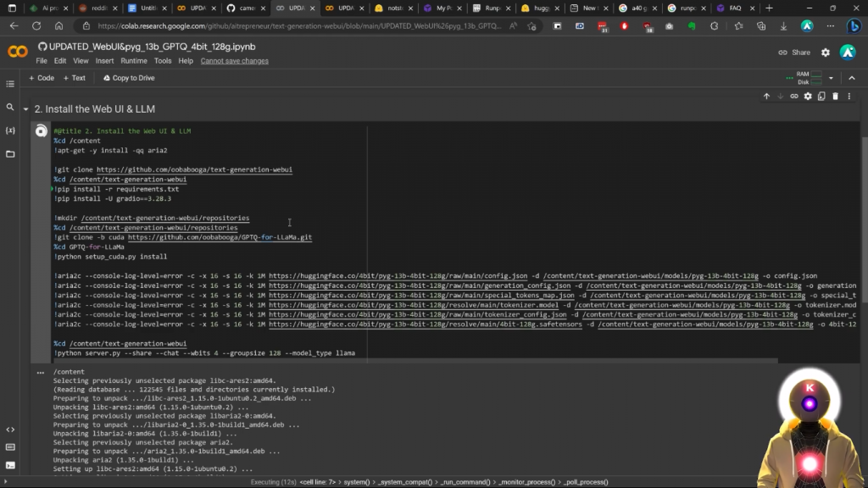Stop the running code cell

[x=41, y=131]
